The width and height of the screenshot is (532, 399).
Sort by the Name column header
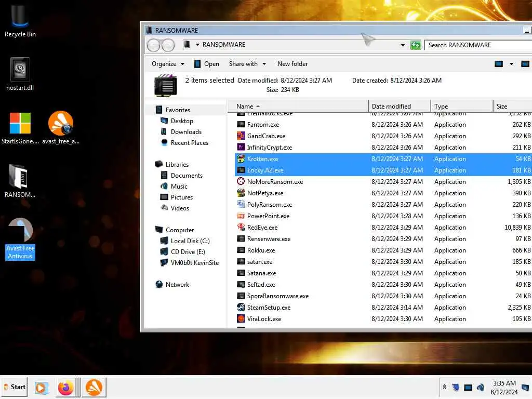[x=298, y=106]
